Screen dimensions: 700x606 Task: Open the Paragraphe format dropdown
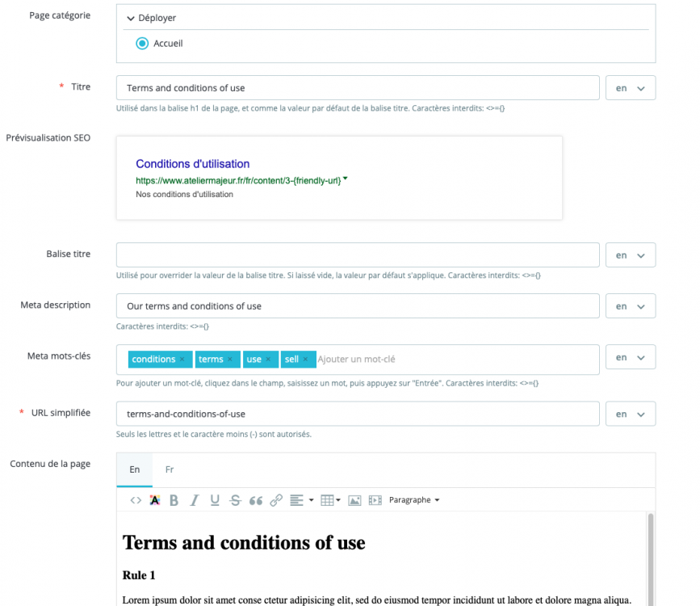coord(414,500)
